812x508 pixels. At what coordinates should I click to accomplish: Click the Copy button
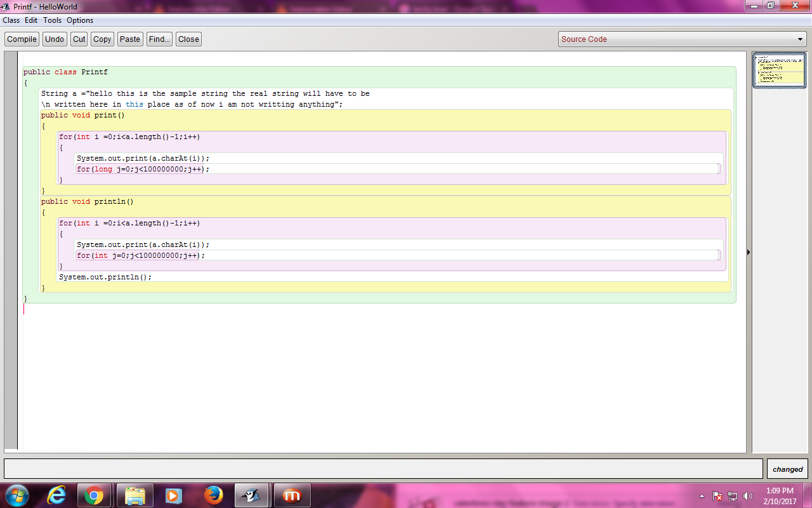click(102, 39)
